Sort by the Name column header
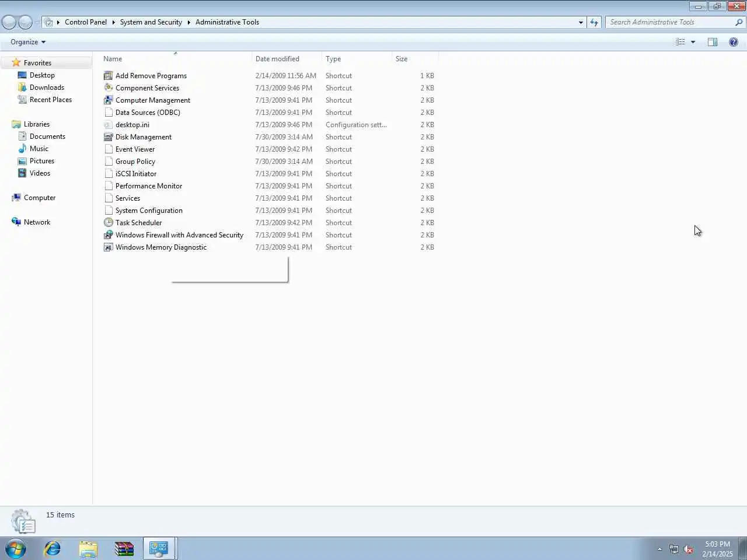 point(175,59)
